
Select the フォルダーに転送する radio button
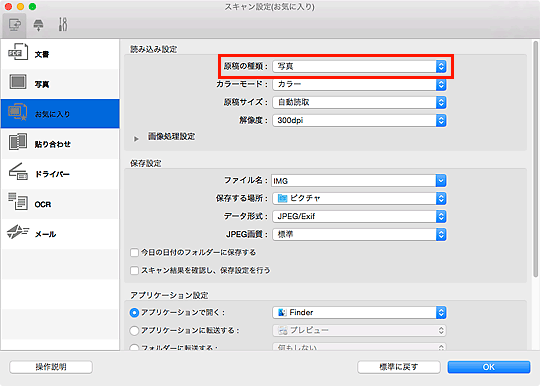tap(134, 347)
